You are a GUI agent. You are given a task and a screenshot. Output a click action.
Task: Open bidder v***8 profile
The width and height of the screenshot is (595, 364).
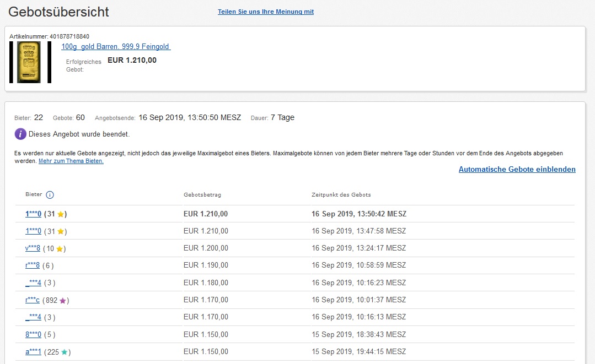[33, 249]
